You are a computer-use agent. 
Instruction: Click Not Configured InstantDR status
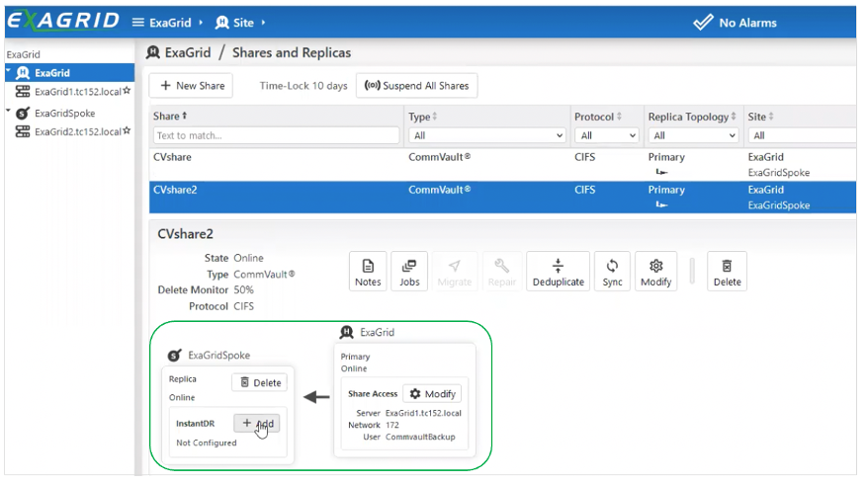click(x=206, y=444)
